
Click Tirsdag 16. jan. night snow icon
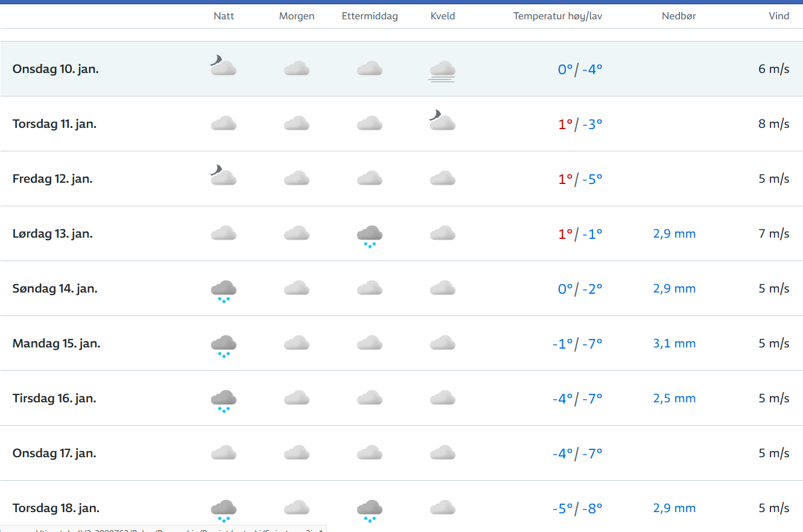click(223, 401)
